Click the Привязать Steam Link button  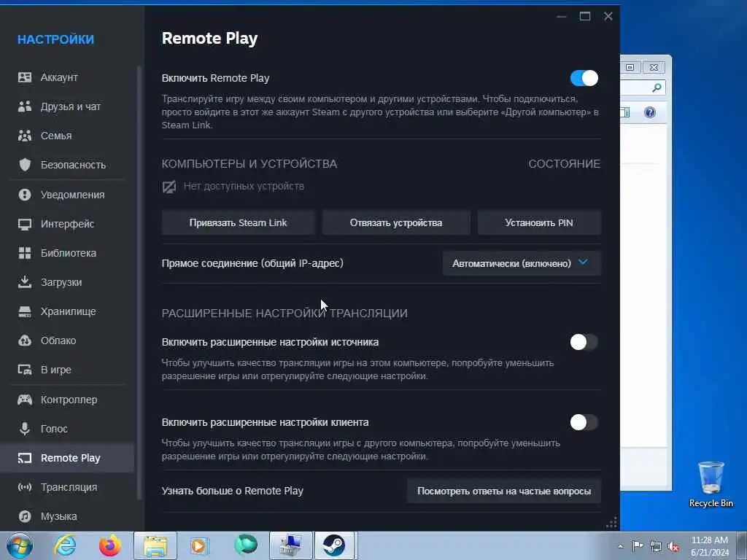(239, 223)
